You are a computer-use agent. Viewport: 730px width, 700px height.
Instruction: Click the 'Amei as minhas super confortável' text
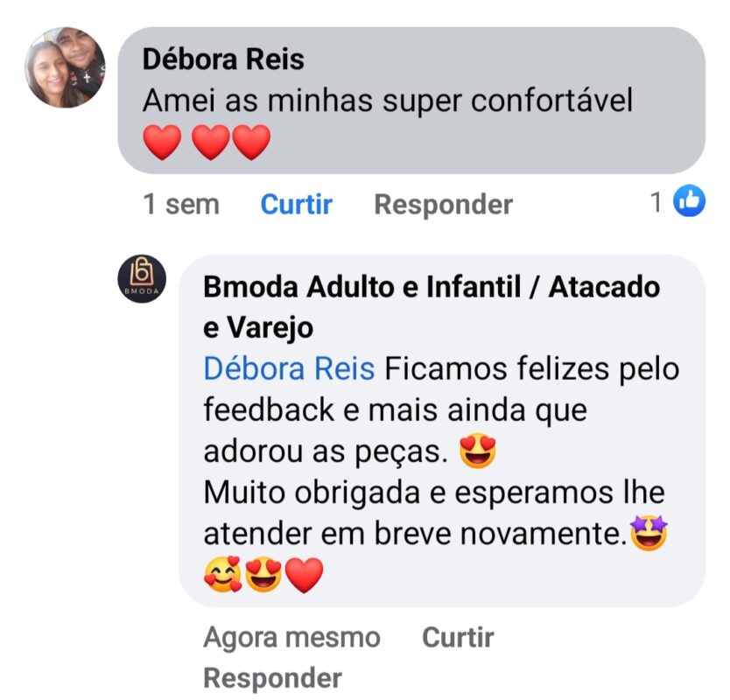tap(388, 101)
